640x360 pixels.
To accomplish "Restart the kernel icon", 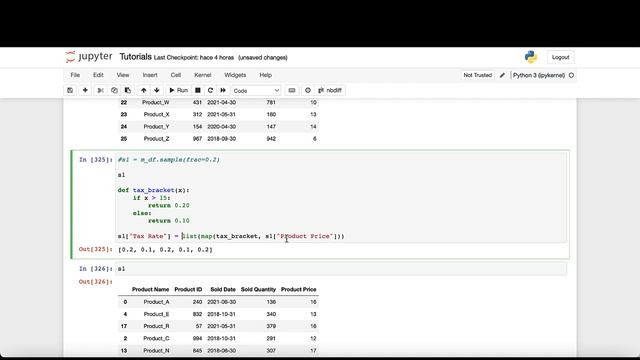I will [x=210, y=90].
